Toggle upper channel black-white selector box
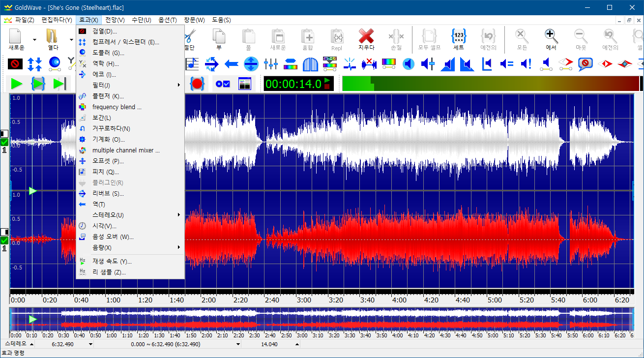The height and width of the screenshot is (358, 644). [5, 134]
